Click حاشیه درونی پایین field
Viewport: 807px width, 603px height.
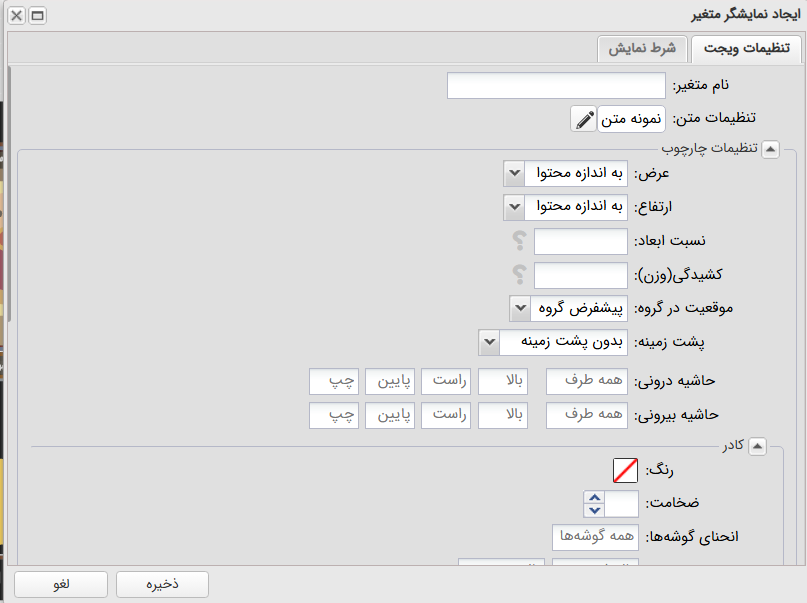coord(390,381)
